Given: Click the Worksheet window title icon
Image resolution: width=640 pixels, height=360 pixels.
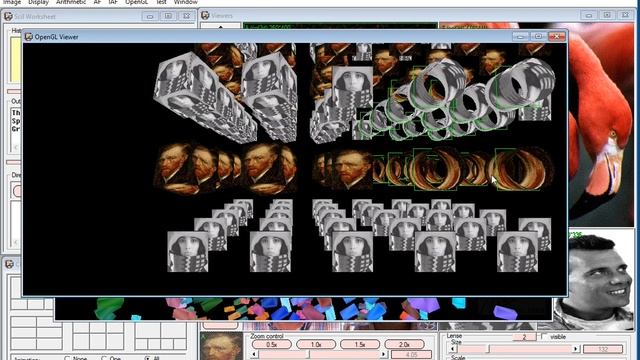Looking at the screenshot, I should pyautogui.click(x=8, y=16).
